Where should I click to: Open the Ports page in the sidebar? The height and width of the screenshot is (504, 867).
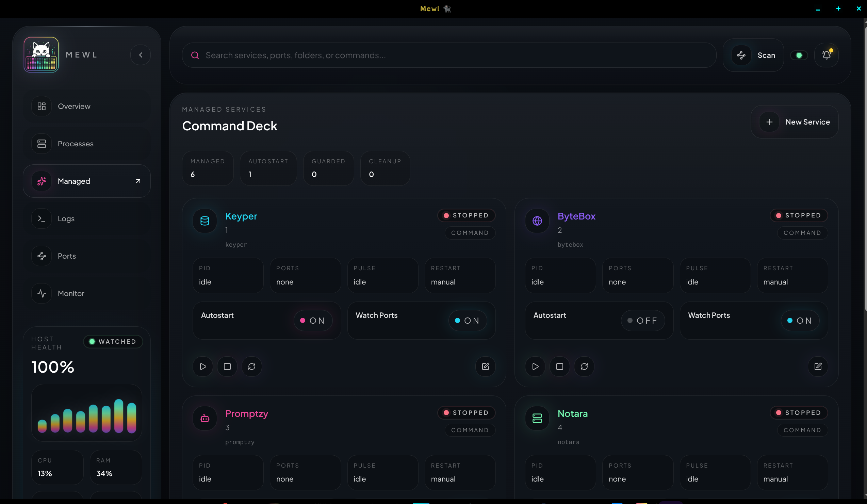[x=67, y=256]
